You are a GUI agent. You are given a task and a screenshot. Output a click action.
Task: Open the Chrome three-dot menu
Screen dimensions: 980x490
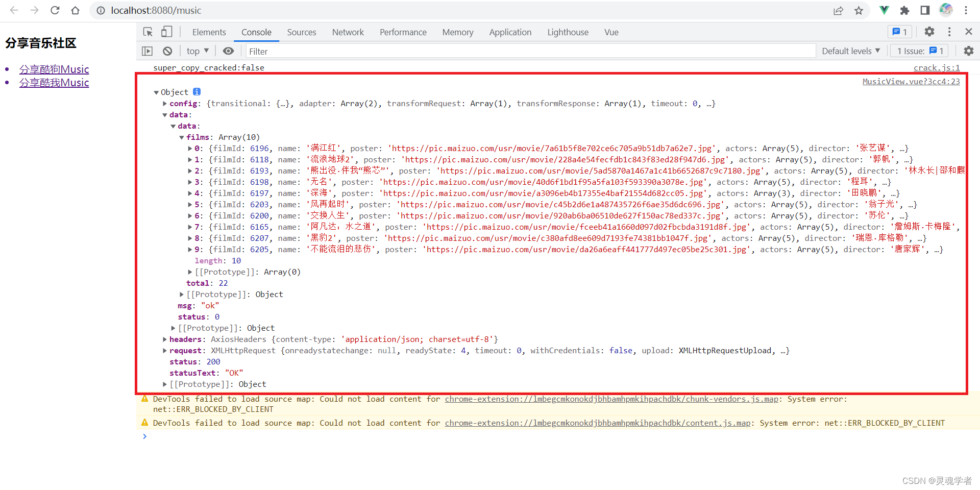pos(966,10)
